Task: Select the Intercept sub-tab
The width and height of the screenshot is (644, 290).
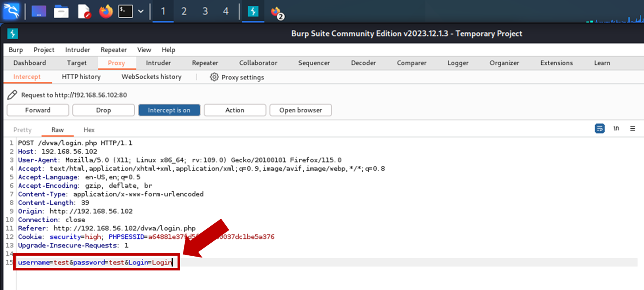Action: click(x=27, y=77)
